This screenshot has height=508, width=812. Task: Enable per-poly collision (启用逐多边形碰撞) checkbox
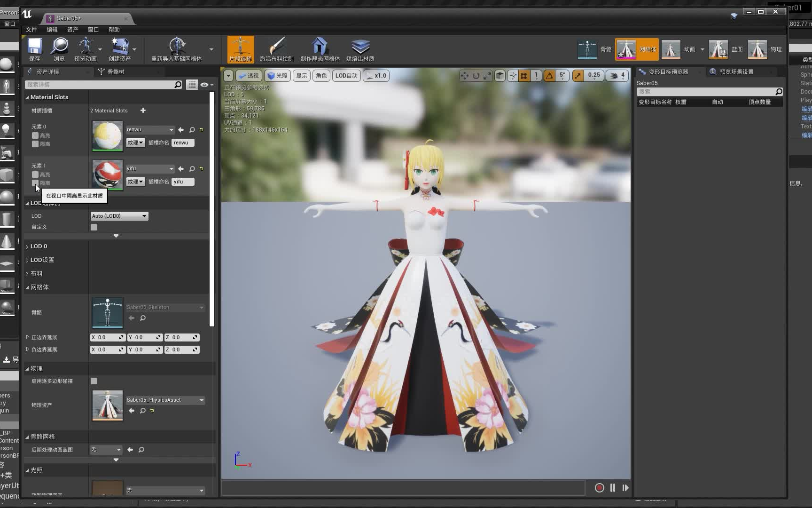pos(94,381)
